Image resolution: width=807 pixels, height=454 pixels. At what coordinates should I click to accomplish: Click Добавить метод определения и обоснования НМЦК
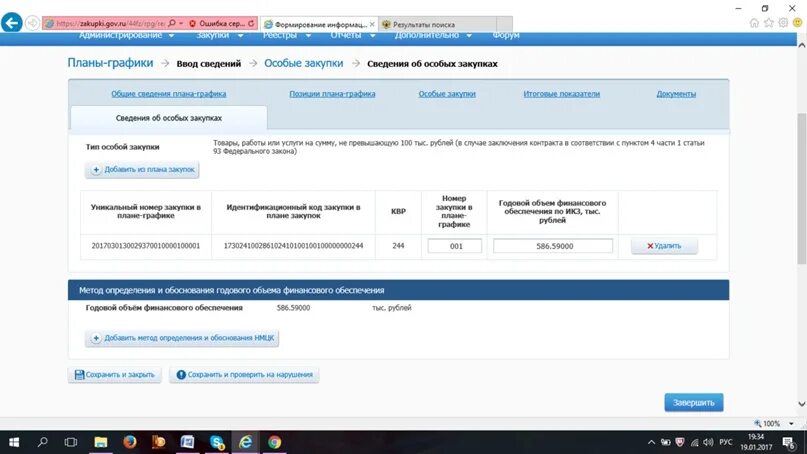tap(182, 338)
